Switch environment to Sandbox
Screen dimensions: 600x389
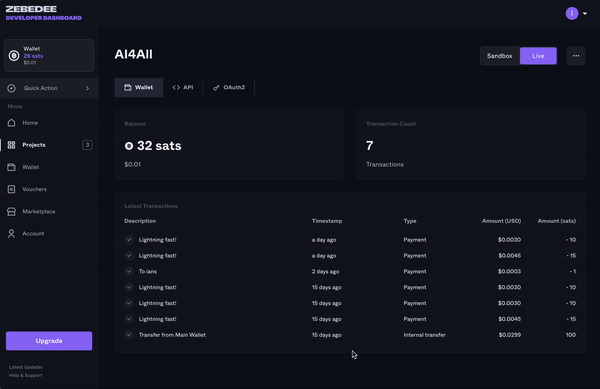[x=499, y=56]
